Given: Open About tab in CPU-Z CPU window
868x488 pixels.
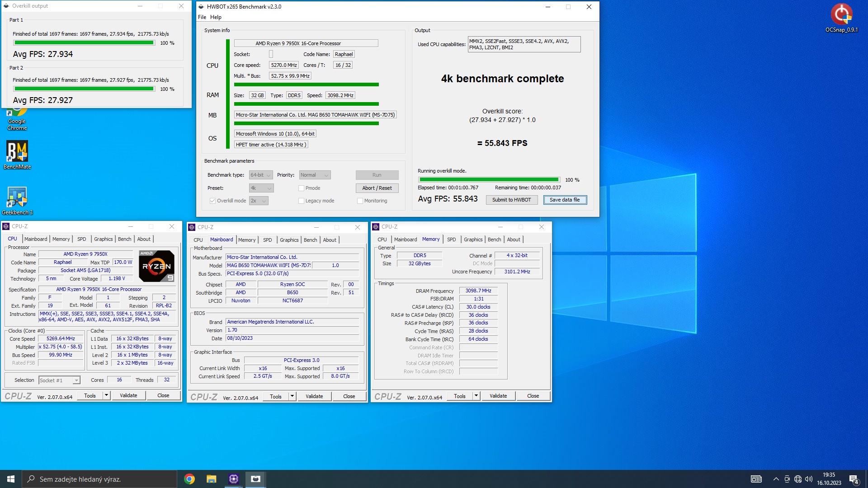Looking at the screenshot, I should click(144, 239).
